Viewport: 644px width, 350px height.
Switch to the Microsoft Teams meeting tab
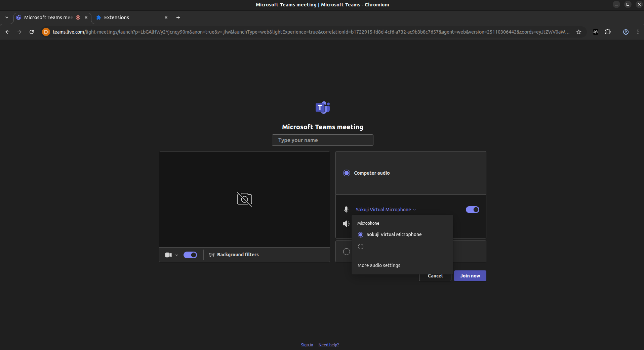48,17
